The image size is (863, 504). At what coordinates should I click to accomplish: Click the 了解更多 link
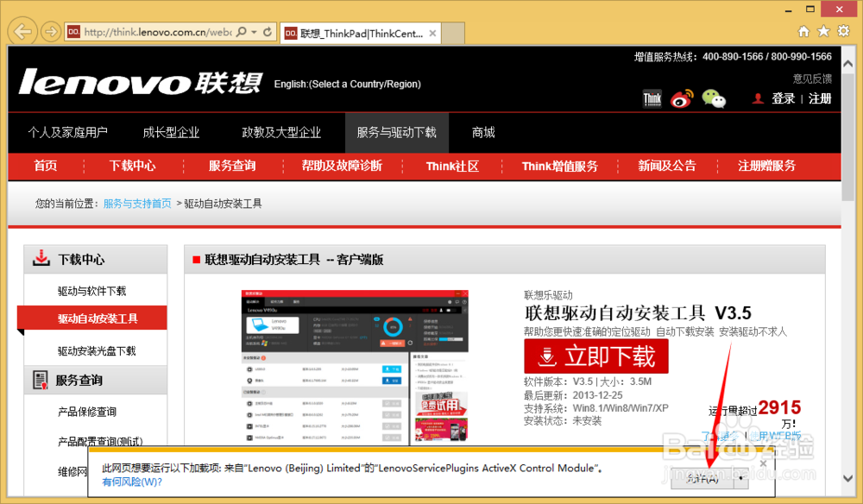(721, 436)
